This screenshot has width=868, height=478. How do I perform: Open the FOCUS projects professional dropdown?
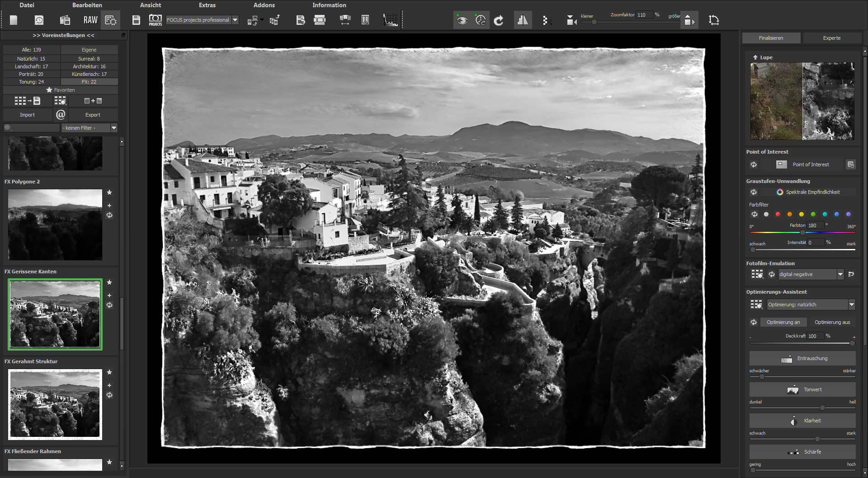pyautogui.click(x=235, y=20)
